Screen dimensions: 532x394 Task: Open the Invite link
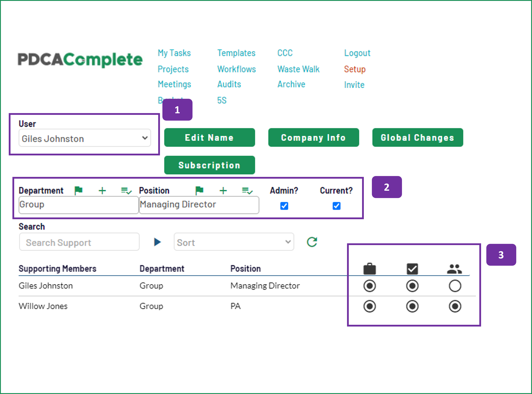pyautogui.click(x=354, y=85)
